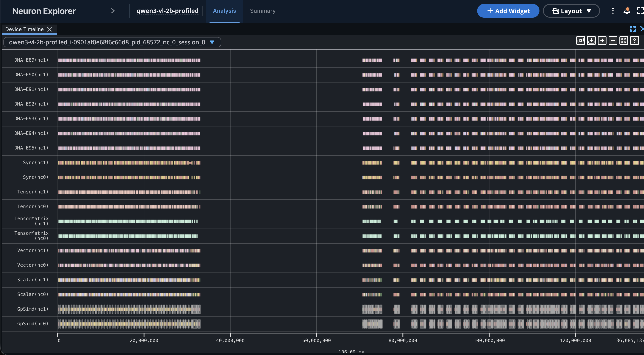Open timeline help question mark icon
Viewport: 644px width, 355px height.
point(635,41)
